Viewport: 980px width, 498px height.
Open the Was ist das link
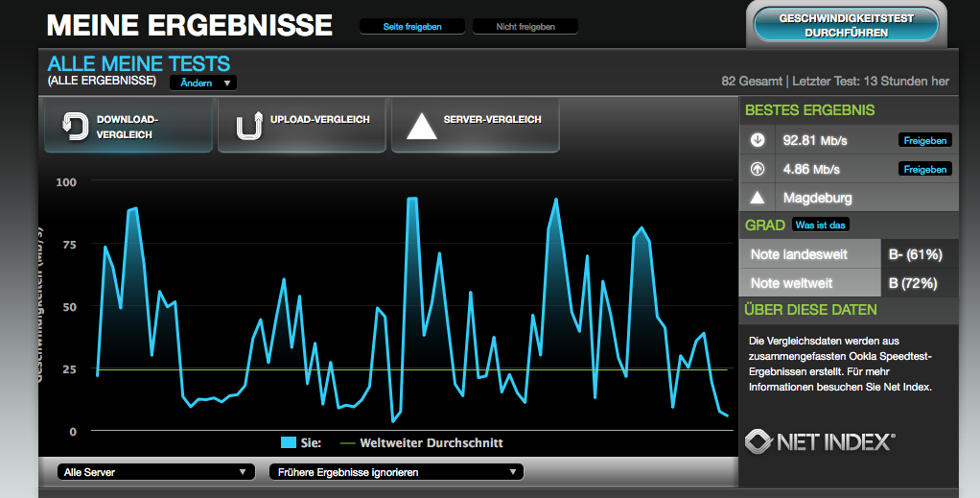coord(821,225)
